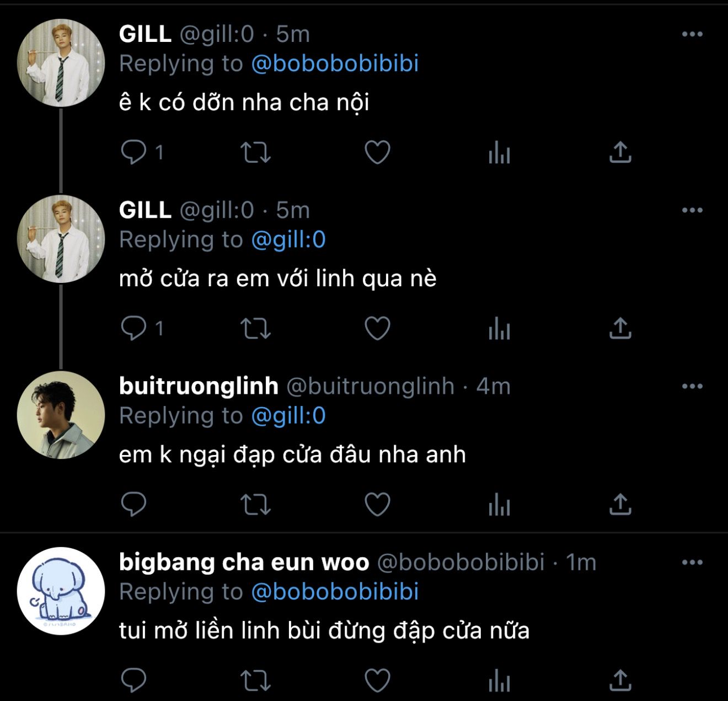
Task: Open more options on buitruonglinh's tweet
Action: [692, 386]
